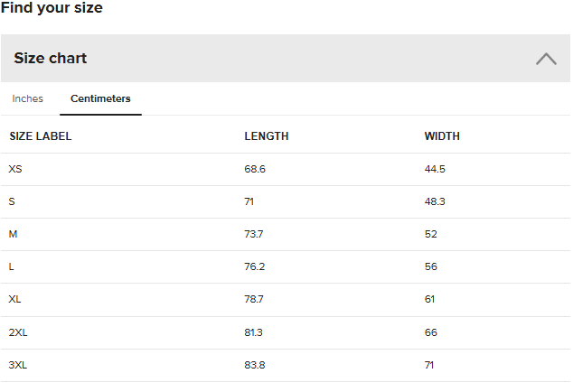Click the 44.5 width value
Screen dimensions: 573x392
[435, 169]
